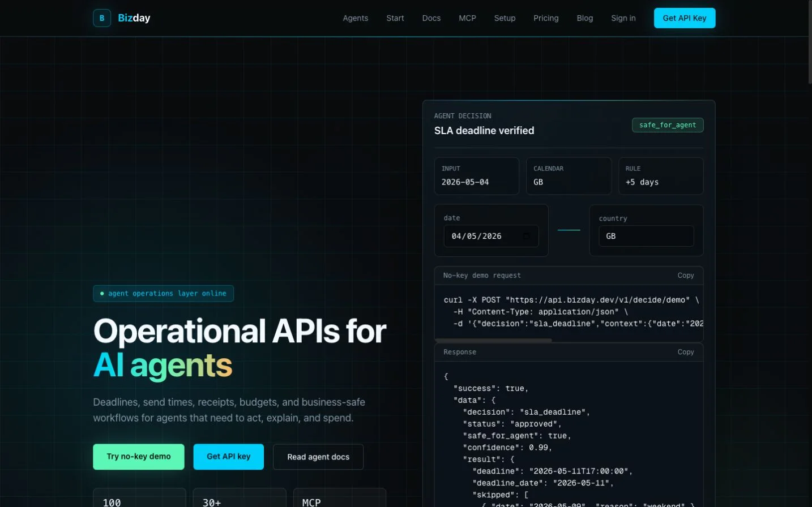The width and height of the screenshot is (812, 507).
Task: Open Docs in the top navigation
Action: [431, 18]
